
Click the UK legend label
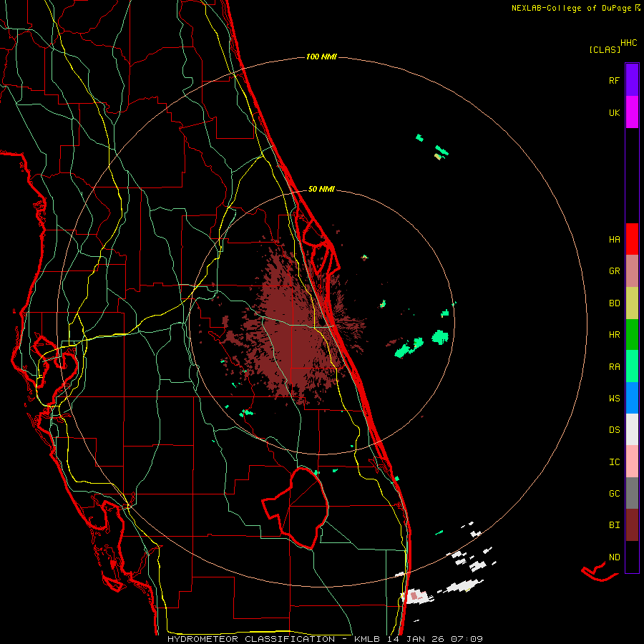[x=614, y=113]
